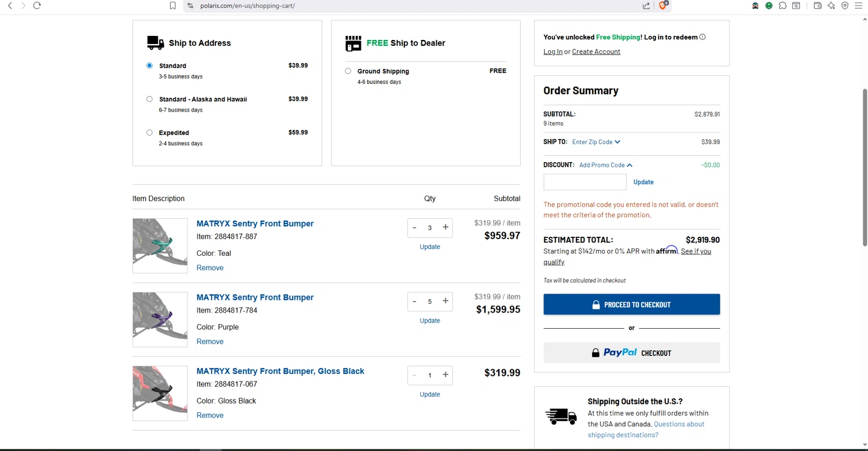Open Questions about shipping destinations link

[646, 430]
